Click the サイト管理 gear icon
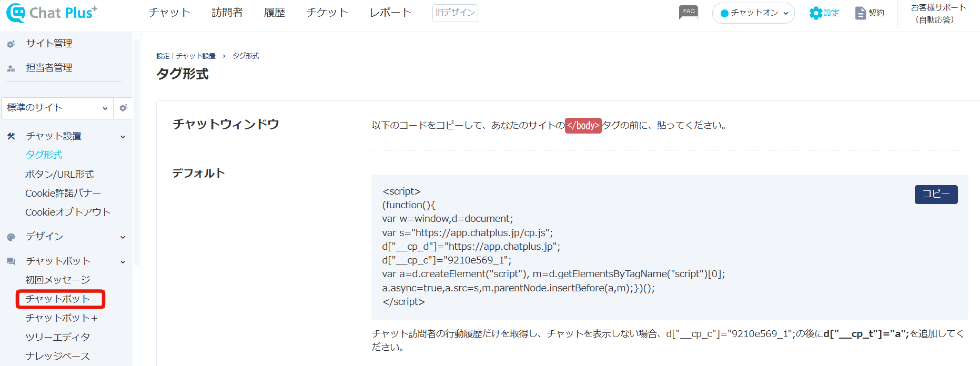Screen dimensions: 980x366 [x=11, y=44]
